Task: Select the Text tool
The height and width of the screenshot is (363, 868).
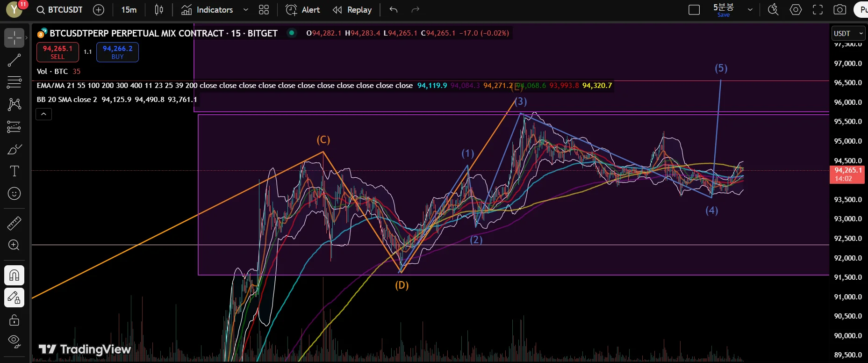Action: click(14, 171)
